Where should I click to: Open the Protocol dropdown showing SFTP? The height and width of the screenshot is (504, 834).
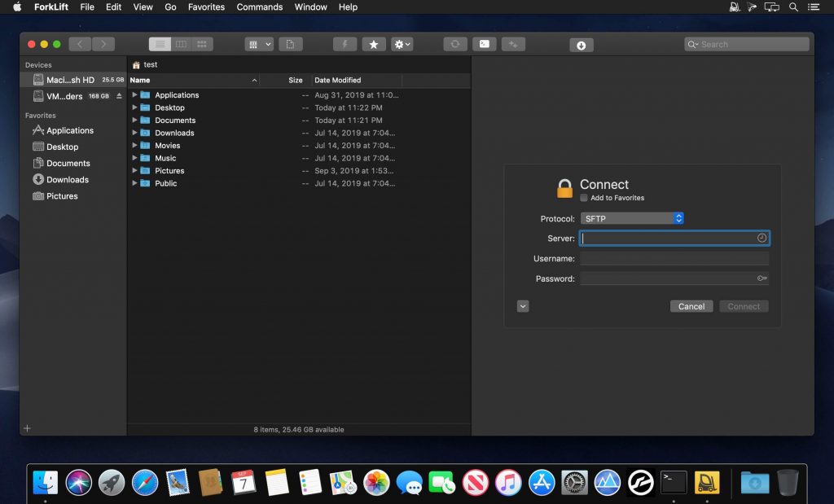click(x=632, y=217)
